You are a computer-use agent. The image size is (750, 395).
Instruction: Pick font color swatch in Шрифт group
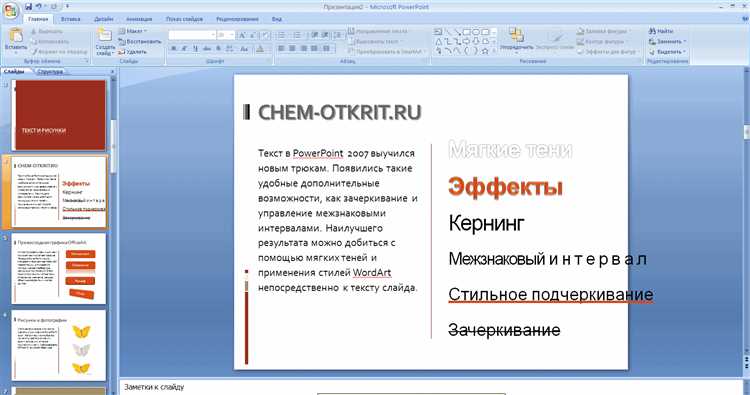coord(260,49)
